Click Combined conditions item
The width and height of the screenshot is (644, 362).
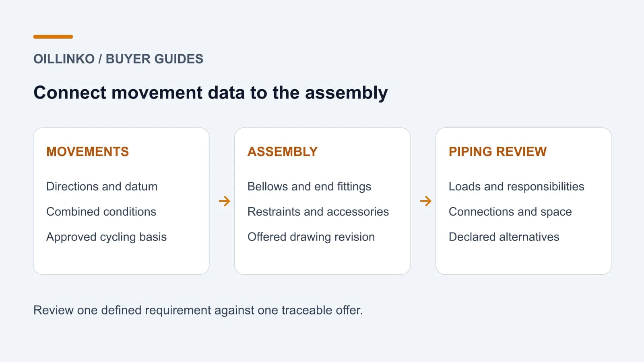[x=101, y=212]
